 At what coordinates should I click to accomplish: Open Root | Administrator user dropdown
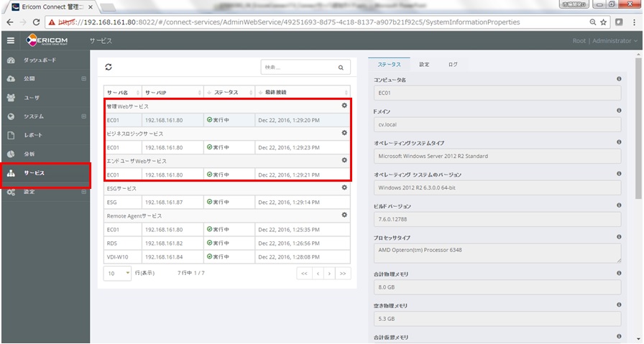click(x=604, y=41)
